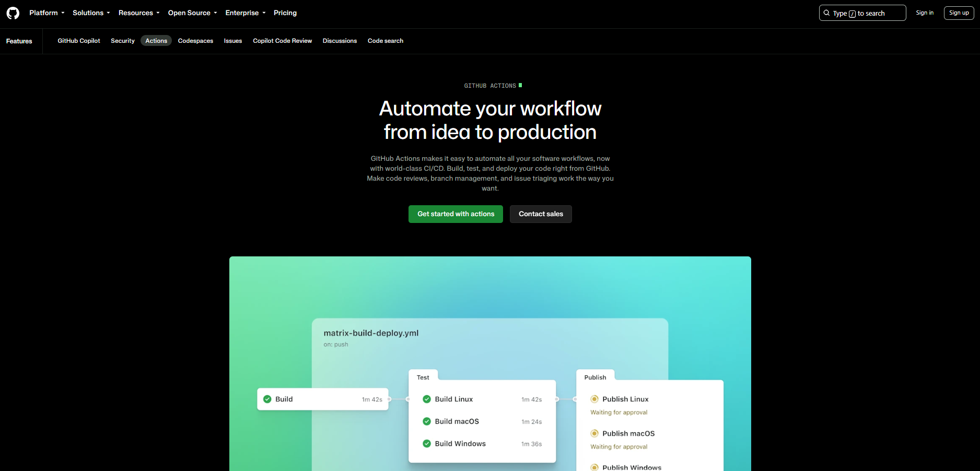This screenshot has width=980, height=471.
Task: Click Waiting for approval under Publish macOS
Action: [x=619, y=447]
